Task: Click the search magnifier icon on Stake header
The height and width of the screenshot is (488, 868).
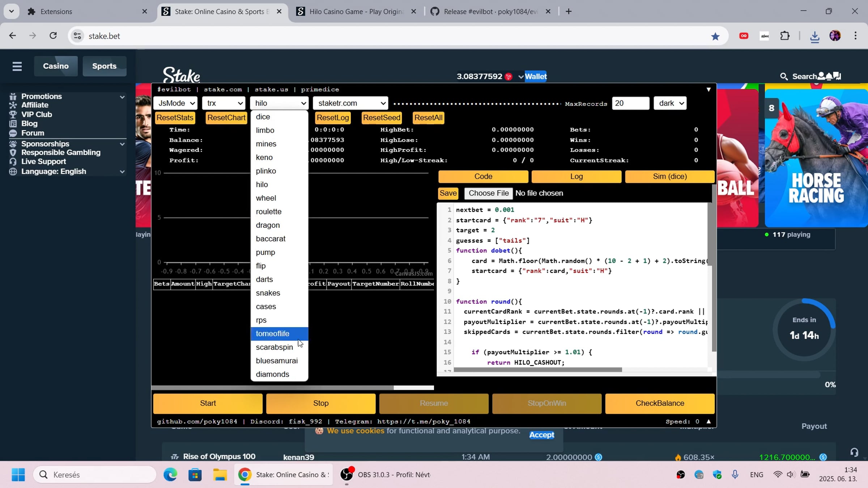Action: coord(784,77)
